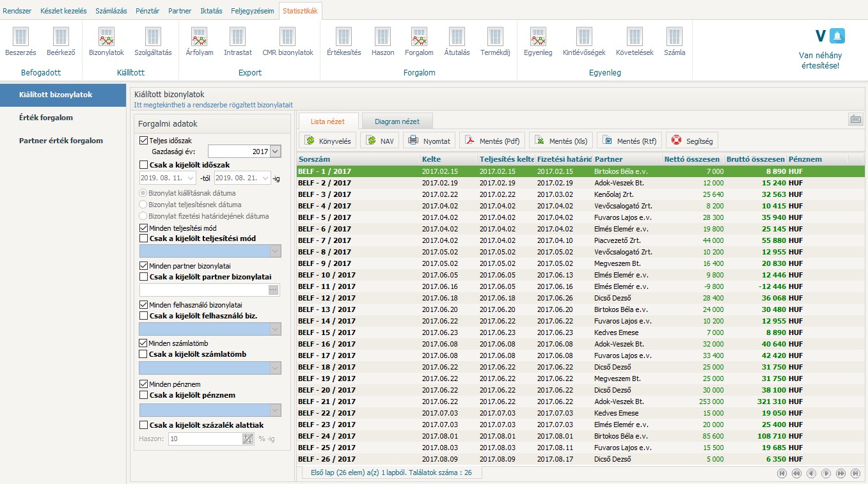Viewport: 868px width, 484px height.
Task: Uncheck Minden felhasználó bizonylatai
Action: (x=143, y=305)
